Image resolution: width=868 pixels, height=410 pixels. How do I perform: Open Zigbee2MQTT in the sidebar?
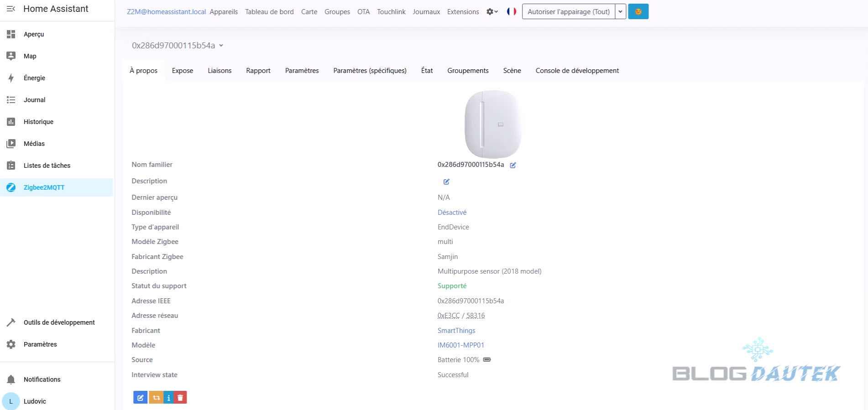pos(44,187)
